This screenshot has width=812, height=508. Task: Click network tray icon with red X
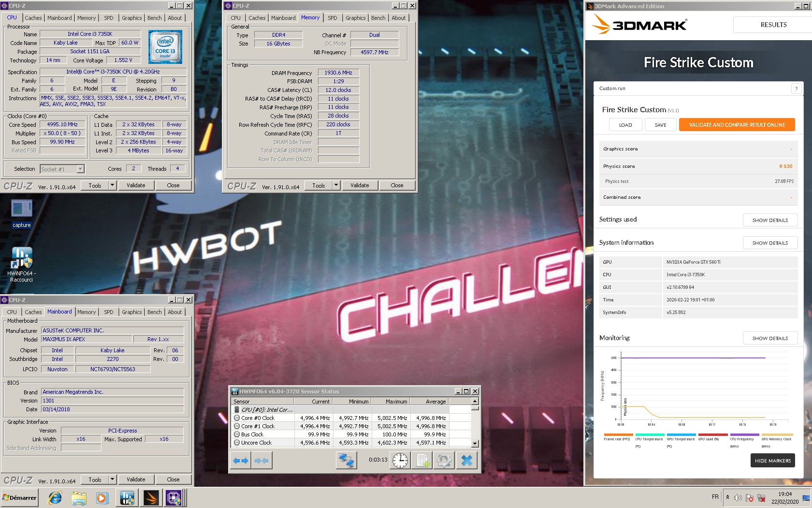tap(761, 498)
